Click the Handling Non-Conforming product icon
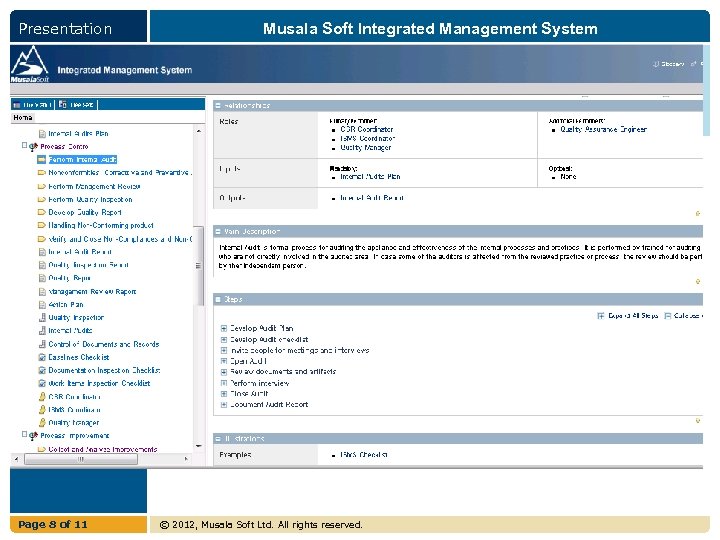Image resolution: width=720 pixels, height=540 pixels. coord(42,225)
